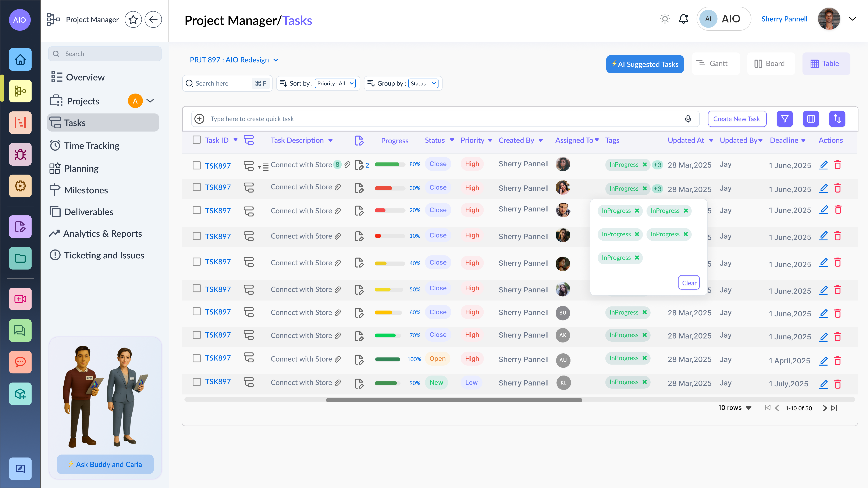The image size is (868, 488).
Task: Delete the task with 100% progress
Action: click(838, 361)
